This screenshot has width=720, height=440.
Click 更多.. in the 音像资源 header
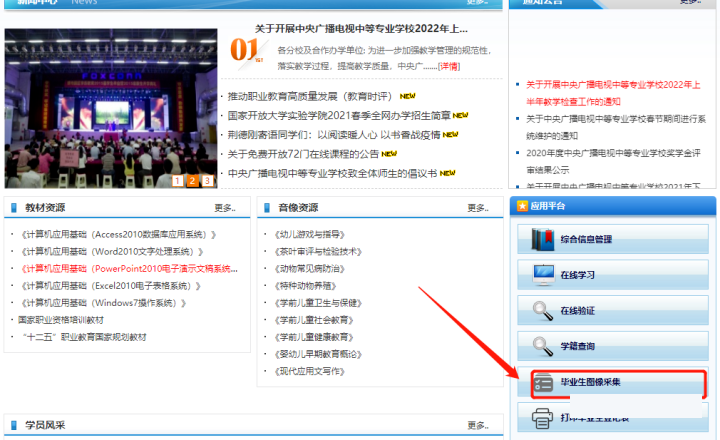478,208
